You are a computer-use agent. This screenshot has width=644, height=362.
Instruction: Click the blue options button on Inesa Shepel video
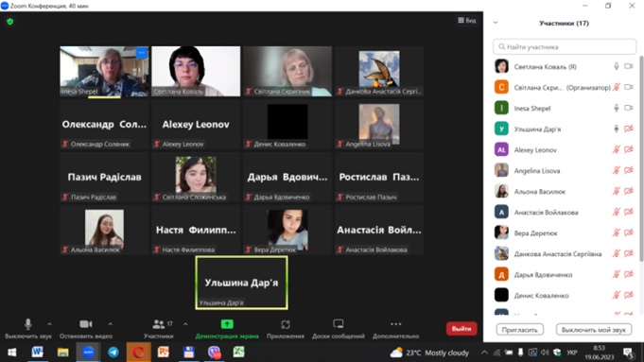click(x=141, y=53)
